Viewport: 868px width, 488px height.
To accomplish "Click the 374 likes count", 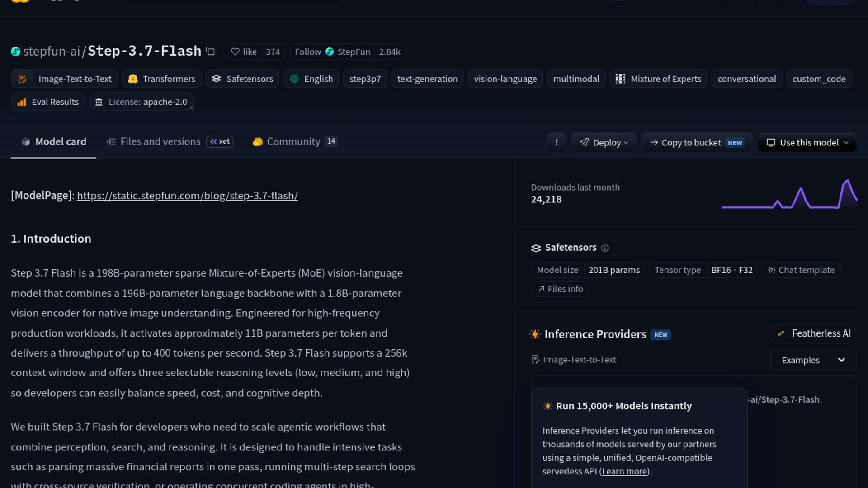I will (x=273, y=52).
